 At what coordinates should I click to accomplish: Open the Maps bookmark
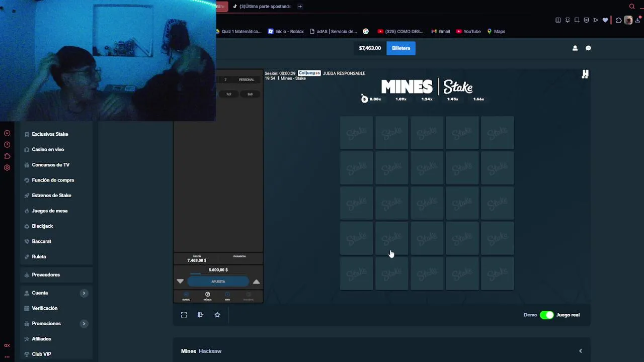pyautogui.click(x=496, y=31)
